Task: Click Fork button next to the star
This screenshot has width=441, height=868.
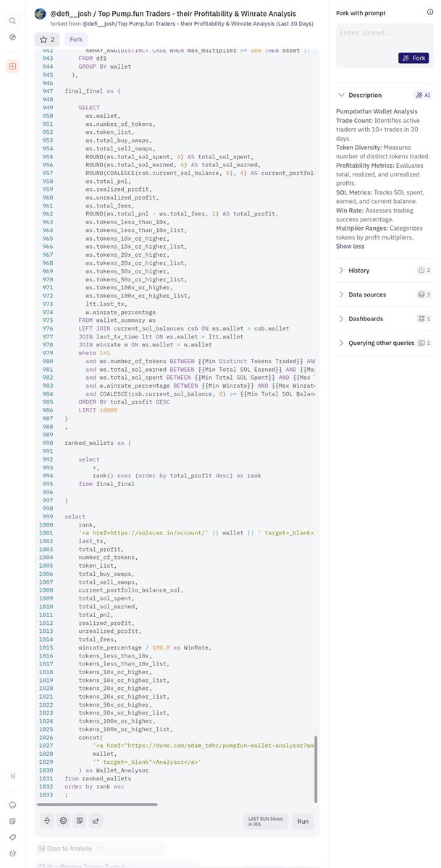Action: (76, 39)
